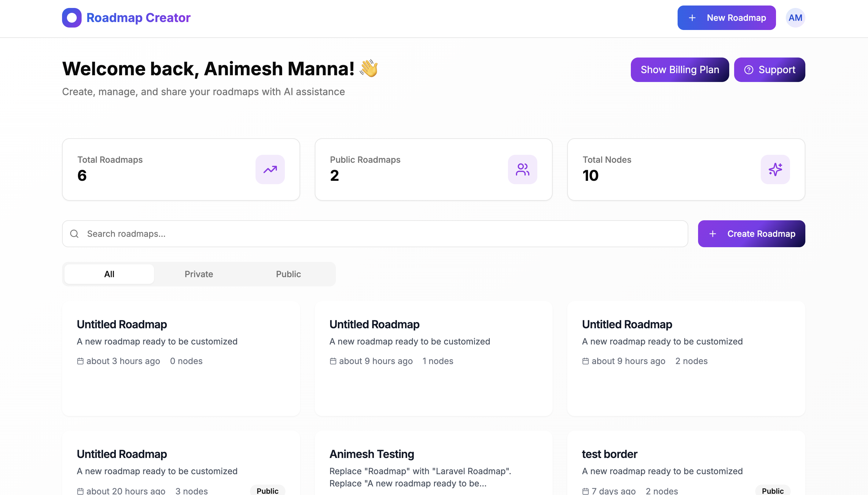Open the Untitled Roadmap from 9 hours ago with 2 nodes
Screen dimensions: 868x495
(x=686, y=358)
